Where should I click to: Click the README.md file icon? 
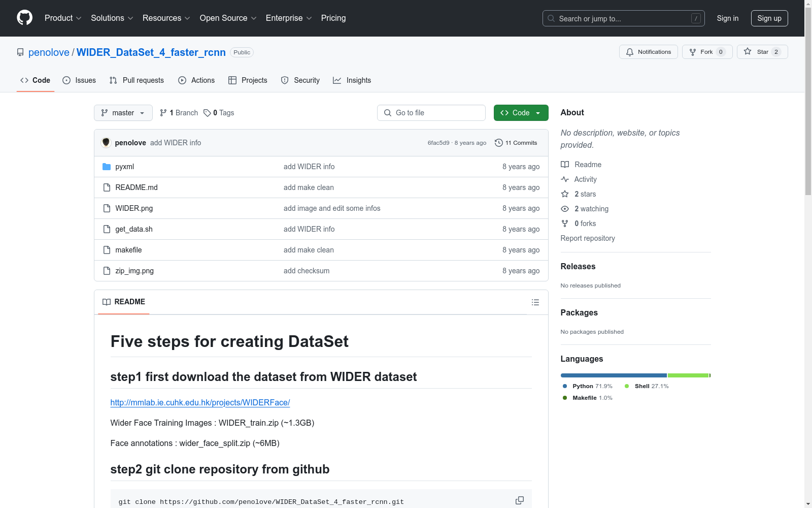pos(107,187)
